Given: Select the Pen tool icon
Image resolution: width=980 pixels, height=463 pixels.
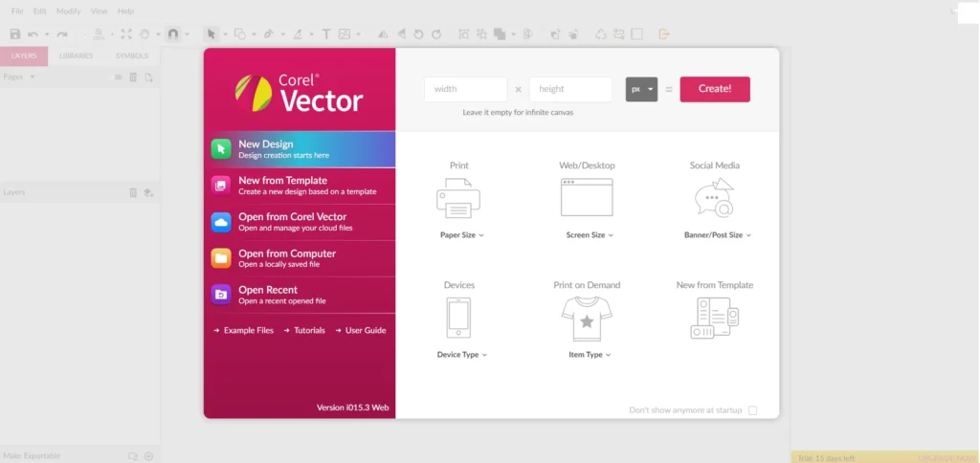Looking at the screenshot, I should (x=269, y=34).
